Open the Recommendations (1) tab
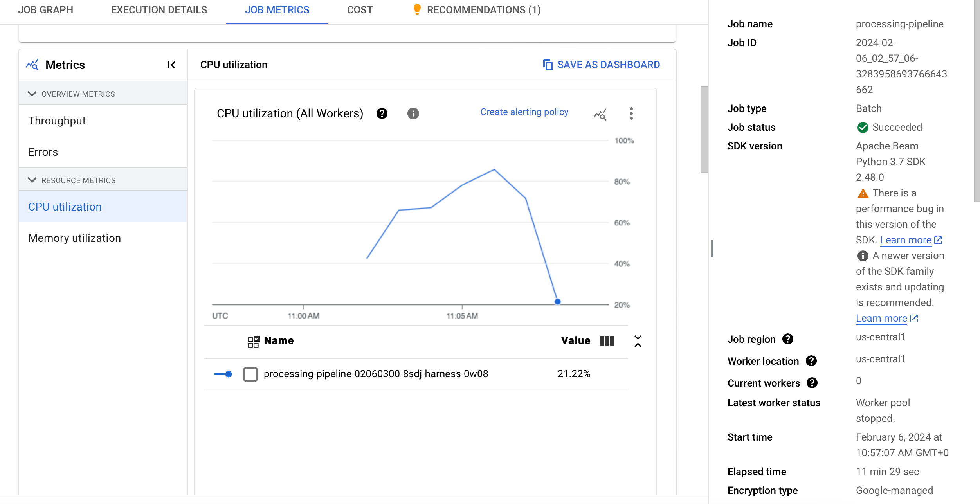 [477, 10]
